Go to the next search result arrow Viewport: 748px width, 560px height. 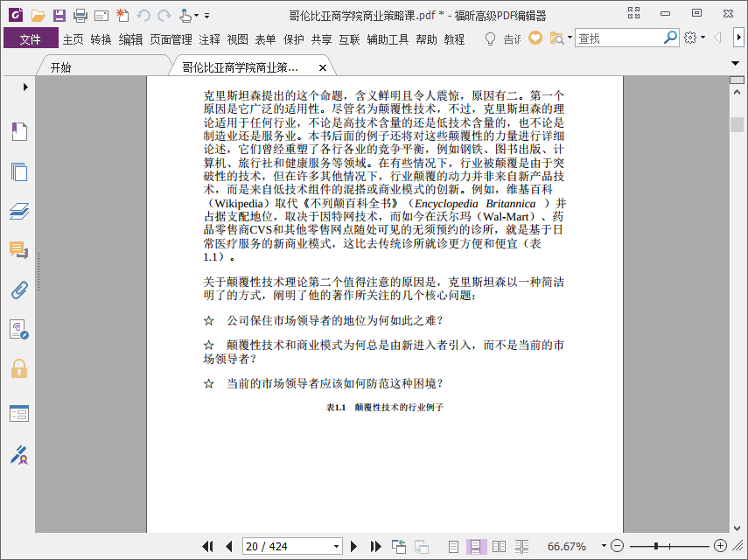point(738,38)
